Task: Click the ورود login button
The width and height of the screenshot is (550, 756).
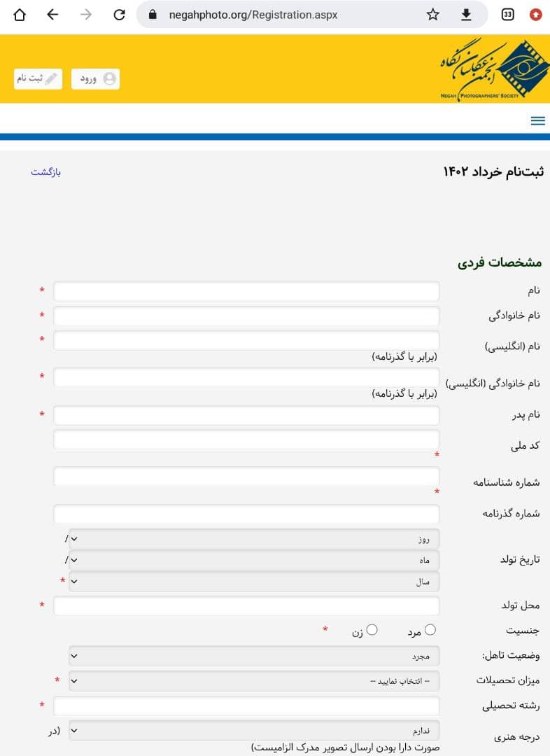Action: point(95,78)
